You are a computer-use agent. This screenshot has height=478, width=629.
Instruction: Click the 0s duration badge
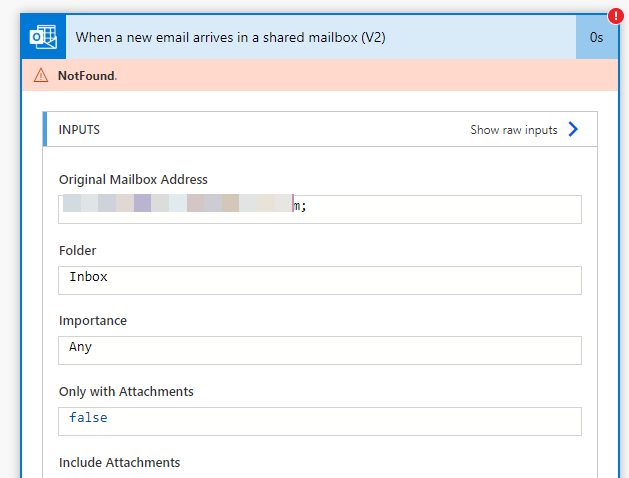(x=596, y=37)
